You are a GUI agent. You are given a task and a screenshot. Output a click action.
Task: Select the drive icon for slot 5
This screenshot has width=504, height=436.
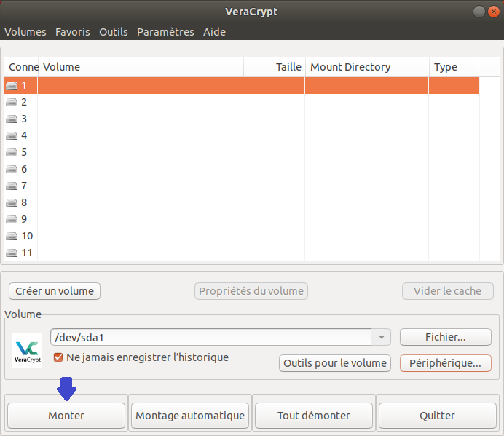coord(12,153)
